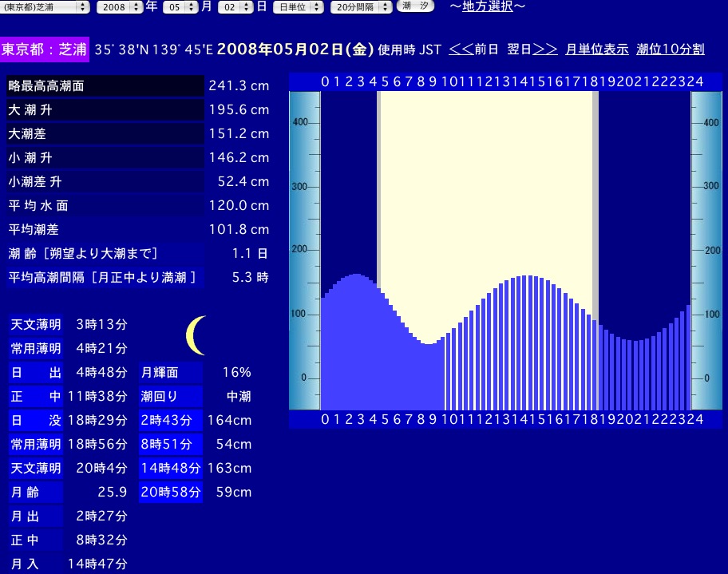Image resolution: width=728 pixels, height=574 pixels.
Task: Open the 20分間隔 interval dropdown
Action: pyautogui.click(x=362, y=7)
